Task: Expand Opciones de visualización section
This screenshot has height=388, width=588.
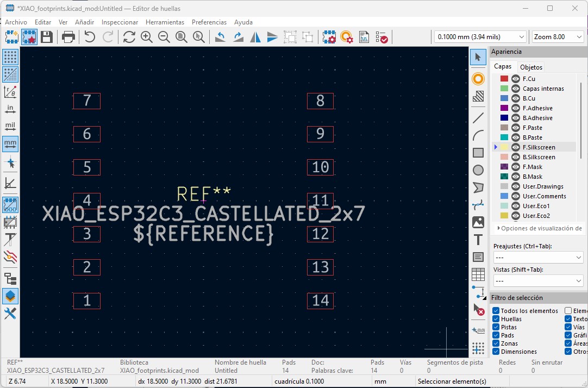Action: pyautogui.click(x=540, y=228)
